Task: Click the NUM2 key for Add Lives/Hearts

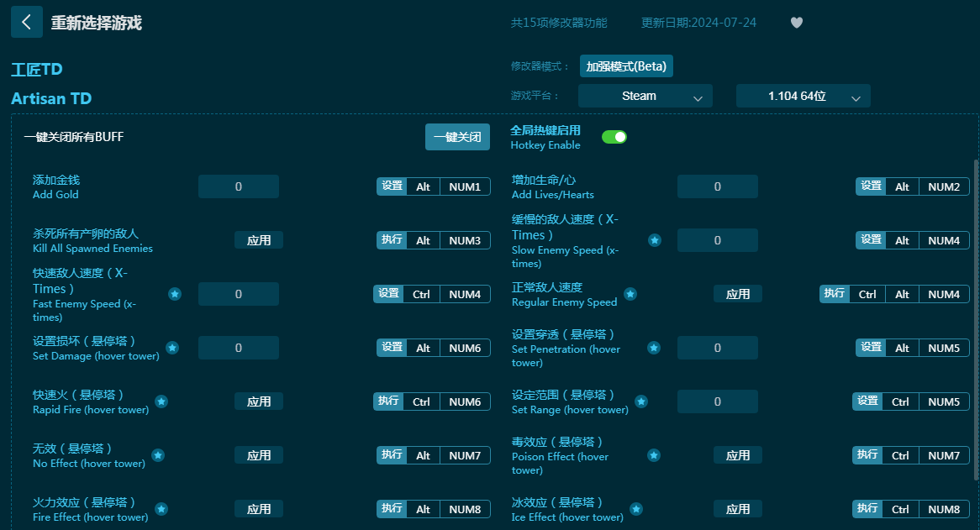Action: [x=944, y=186]
